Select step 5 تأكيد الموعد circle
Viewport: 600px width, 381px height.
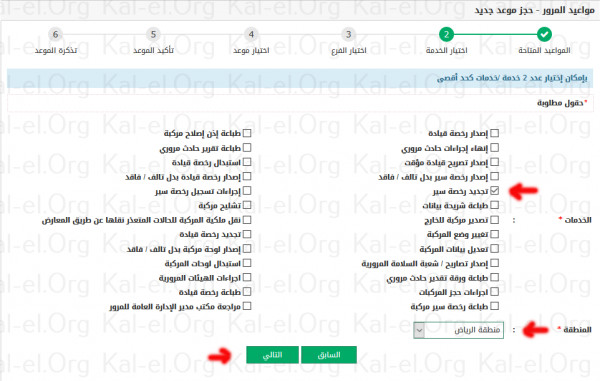(x=153, y=34)
